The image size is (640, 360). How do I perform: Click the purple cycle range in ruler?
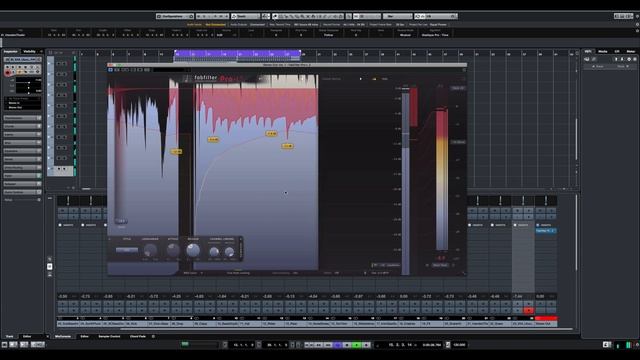pos(238,53)
